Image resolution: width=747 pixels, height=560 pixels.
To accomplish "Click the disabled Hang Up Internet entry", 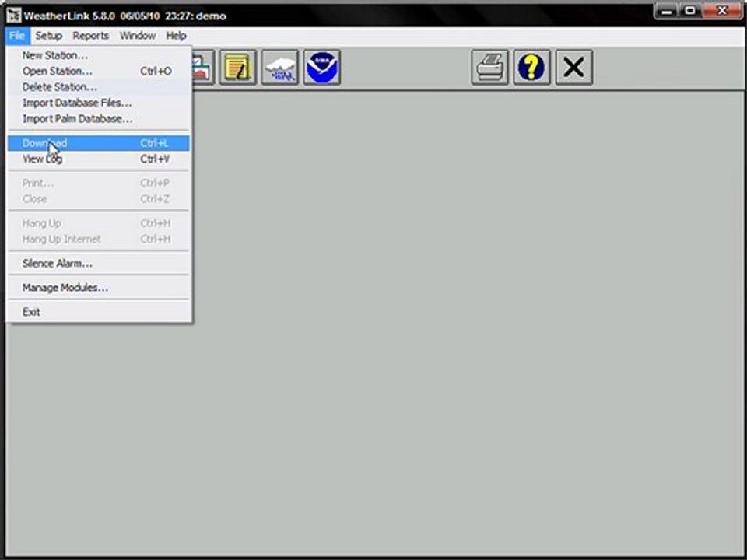I will pyautogui.click(x=98, y=239).
